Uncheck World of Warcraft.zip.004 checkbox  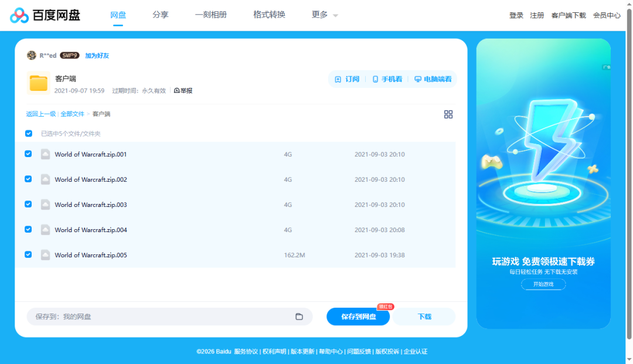[28, 230]
